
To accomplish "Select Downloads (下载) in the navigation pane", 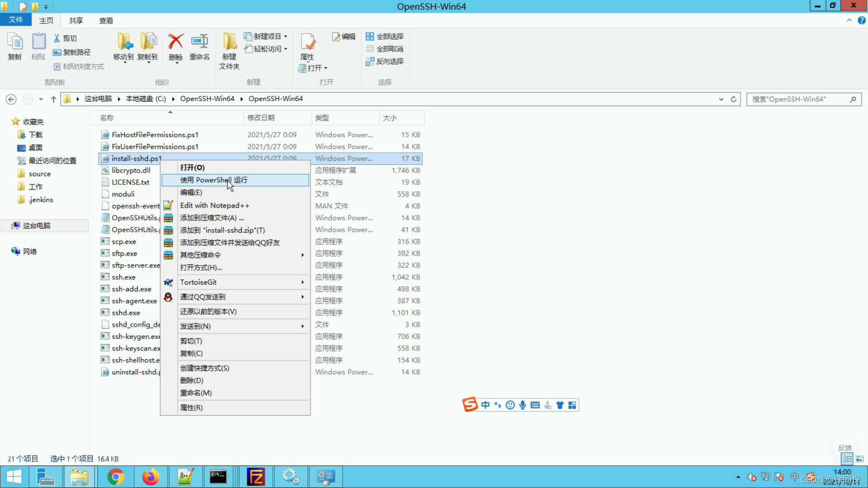I will click(35, 135).
